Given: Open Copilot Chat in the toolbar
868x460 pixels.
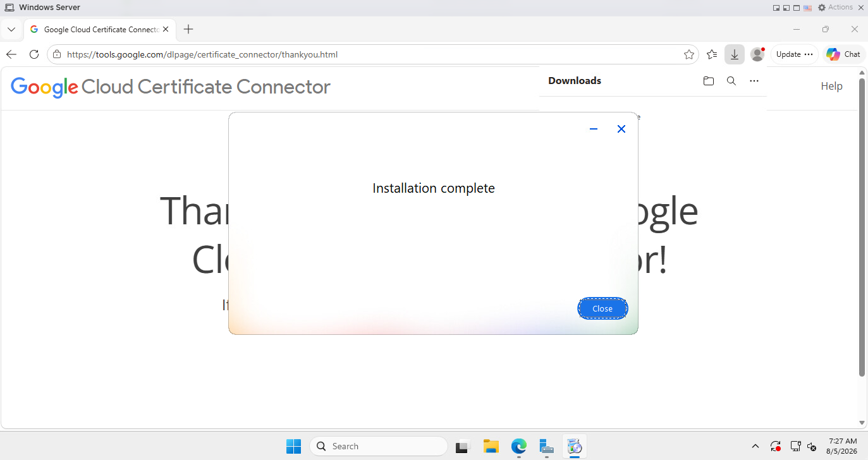Looking at the screenshot, I should click(843, 54).
